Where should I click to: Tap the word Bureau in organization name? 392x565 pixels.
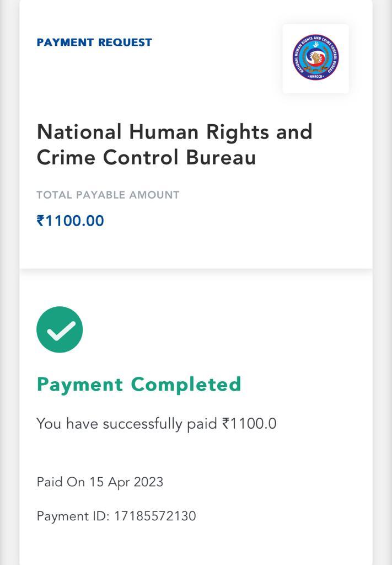(221, 157)
